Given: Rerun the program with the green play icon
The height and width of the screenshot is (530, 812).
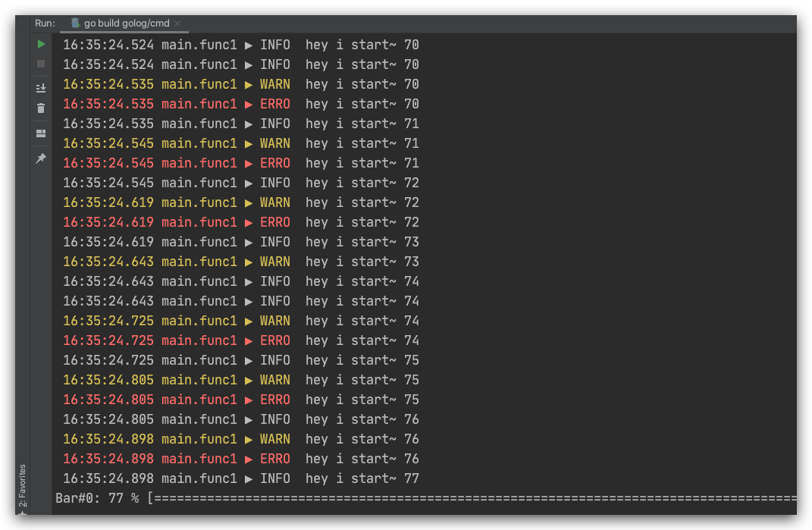Looking at the screenshot, I should [41, 45].
